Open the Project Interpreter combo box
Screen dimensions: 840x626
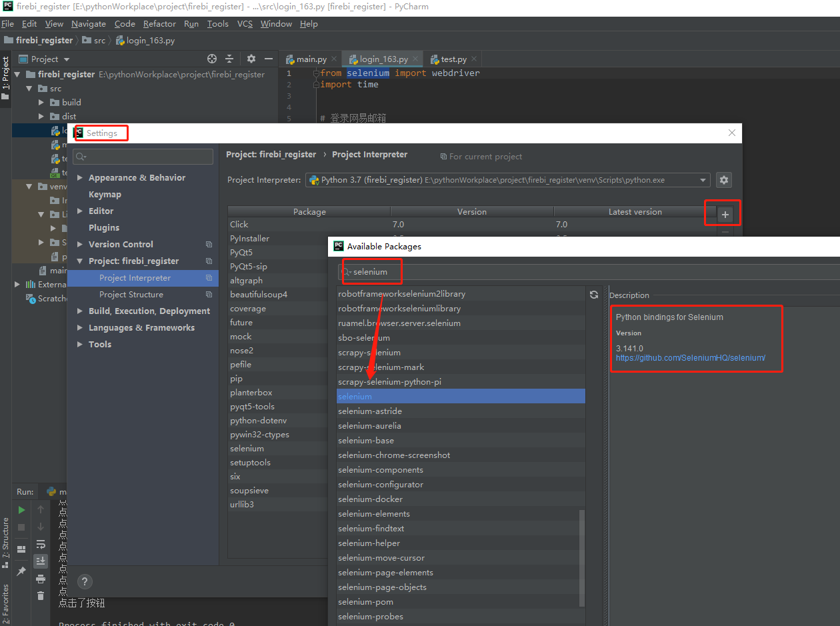pos(508,180)
